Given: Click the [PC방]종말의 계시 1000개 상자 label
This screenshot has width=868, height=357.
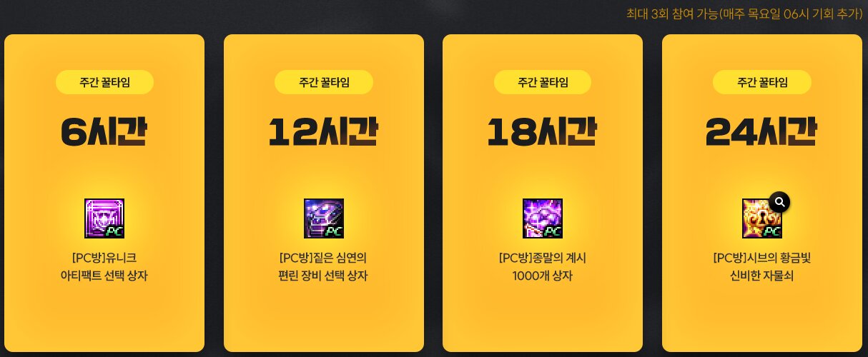Looking at the screenshot, I should pyautogui.click(x=543, y=266).
